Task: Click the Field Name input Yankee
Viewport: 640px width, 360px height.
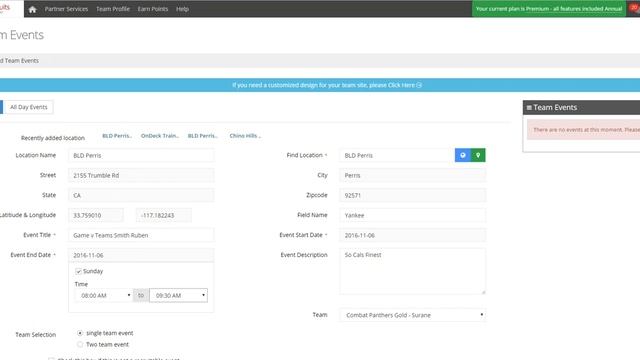Action: coord(412,216)
